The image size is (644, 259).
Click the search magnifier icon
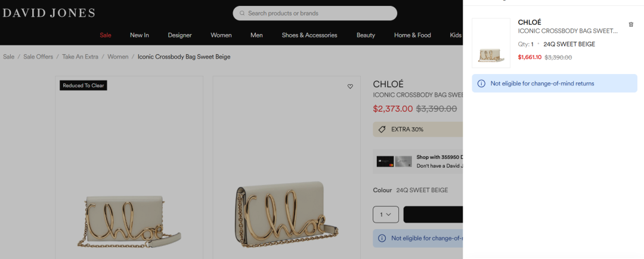point(242,13)
